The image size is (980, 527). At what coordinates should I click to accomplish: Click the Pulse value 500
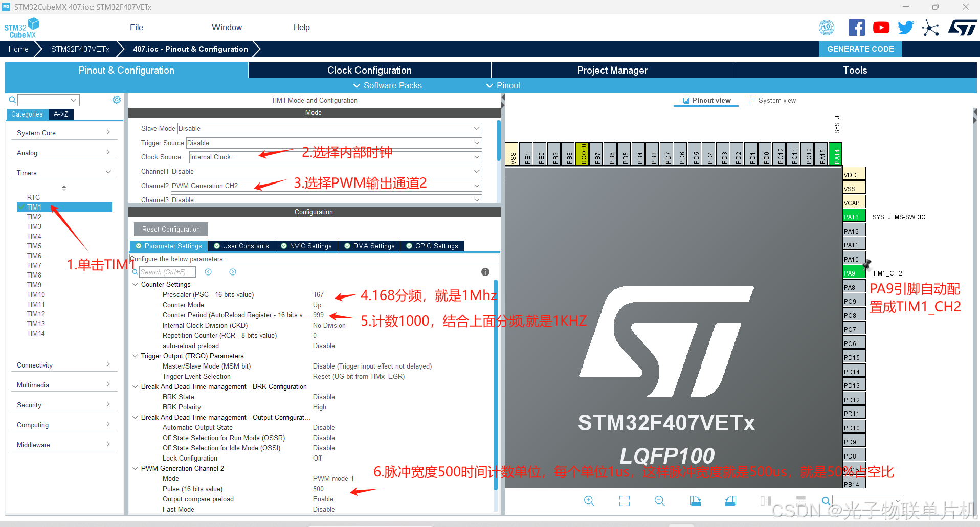pyautogui.click(x=318, y=489)
